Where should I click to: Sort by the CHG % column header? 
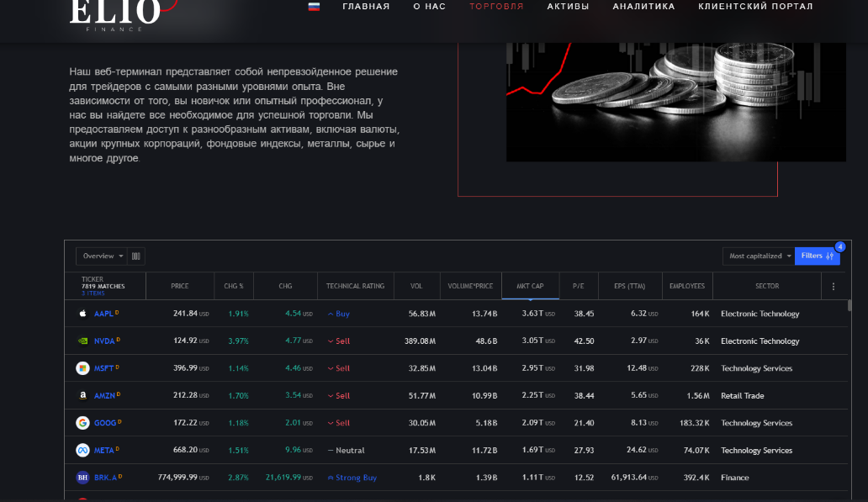click(x=234, y=286)
